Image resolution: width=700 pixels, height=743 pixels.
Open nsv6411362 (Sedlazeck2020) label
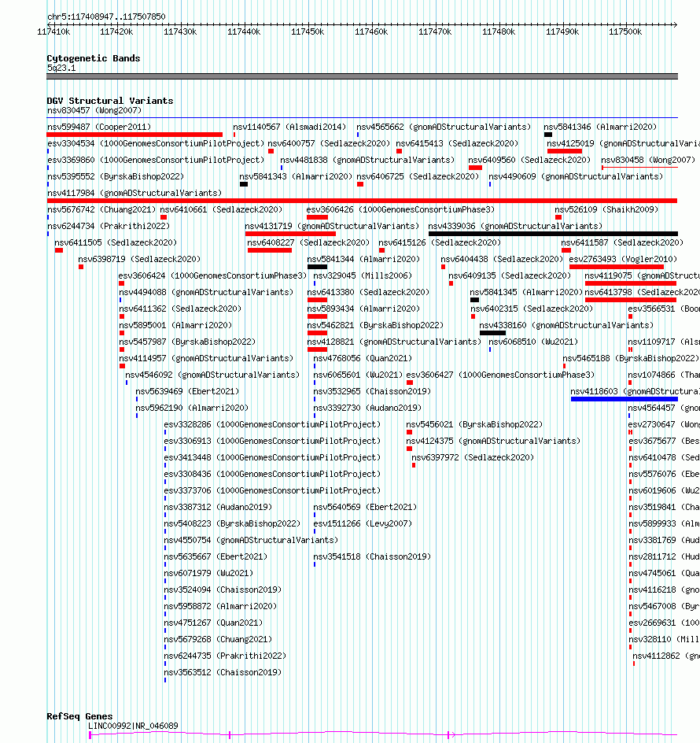(x=180, y=309)
